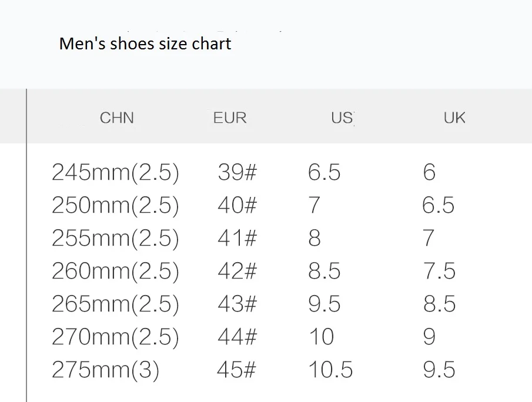The image size is (532, 402).
Task: Select EUR size 44#
Action: point(237,337)
